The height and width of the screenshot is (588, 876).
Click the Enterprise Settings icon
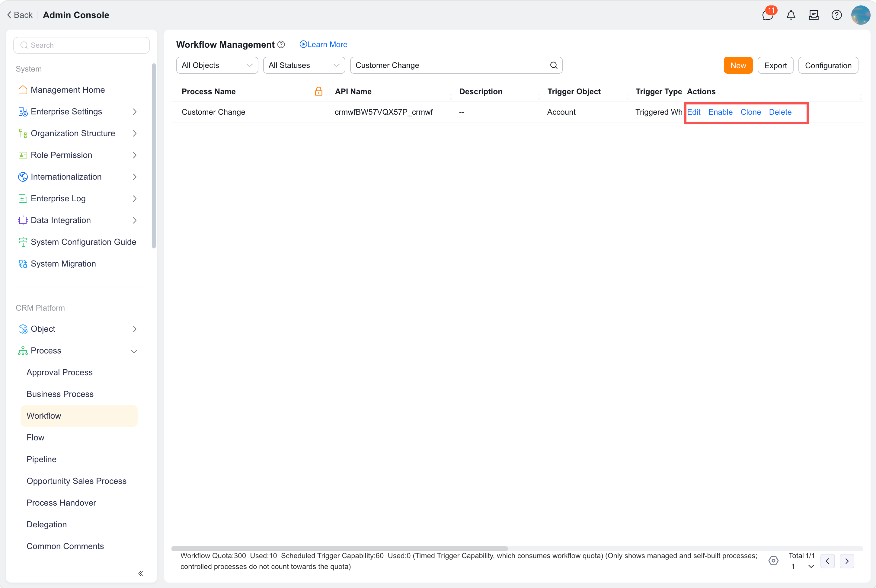23,112
